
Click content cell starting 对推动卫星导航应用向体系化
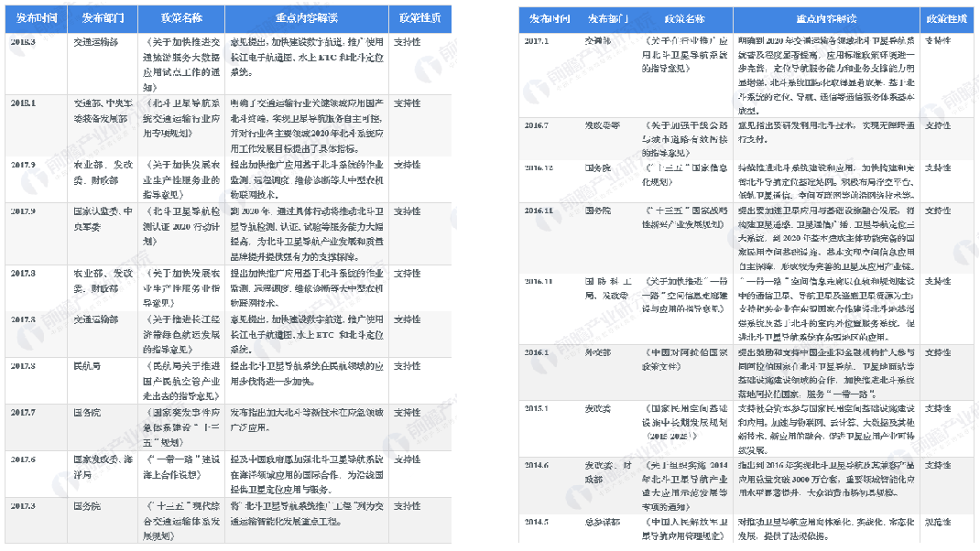tap(825, 529)
